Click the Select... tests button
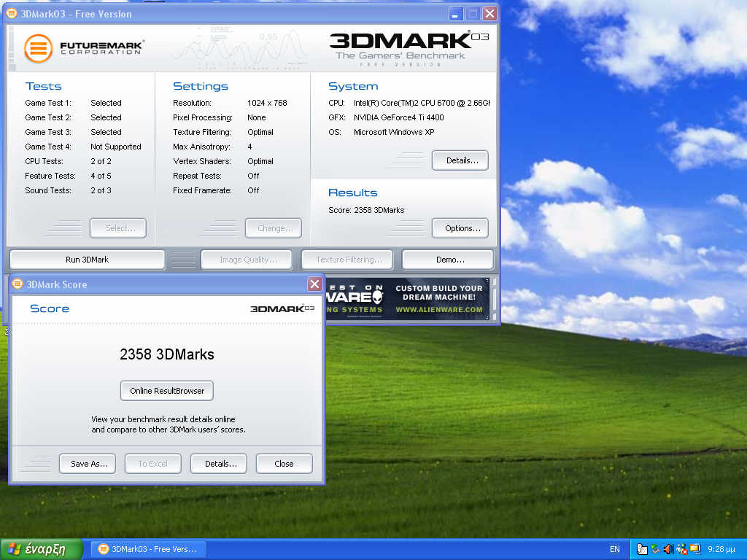This screenshot has height=560, width=747. coord(118,228)
